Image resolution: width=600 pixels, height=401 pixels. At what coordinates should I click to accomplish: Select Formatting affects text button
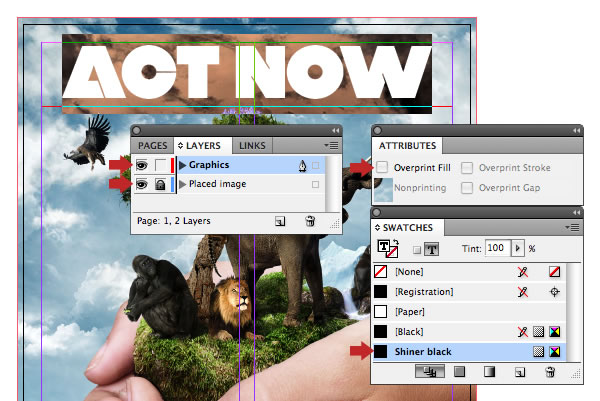tap(432, 249)
